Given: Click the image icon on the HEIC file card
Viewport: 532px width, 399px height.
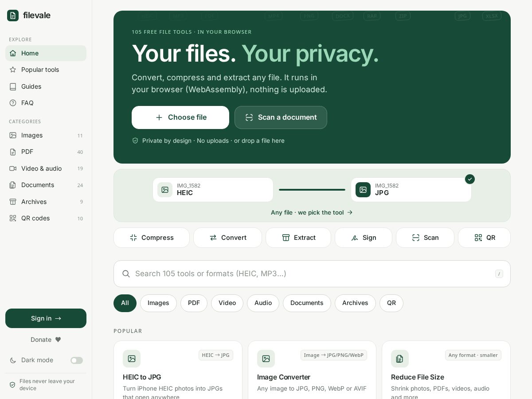Looking at the screenshot, I should tap(165, 190).
